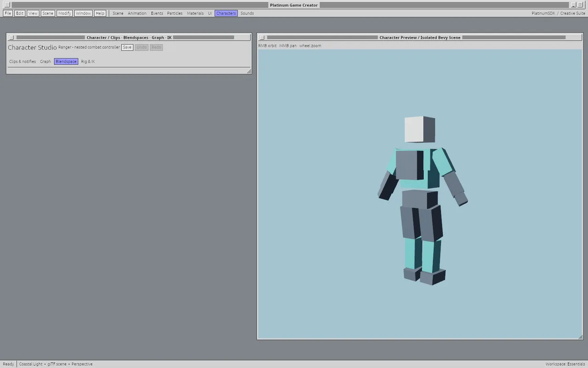Switch to the UI workspace tab
This screenshot has height=368, width=588.
pyautogui.click(x=210, y=13)
